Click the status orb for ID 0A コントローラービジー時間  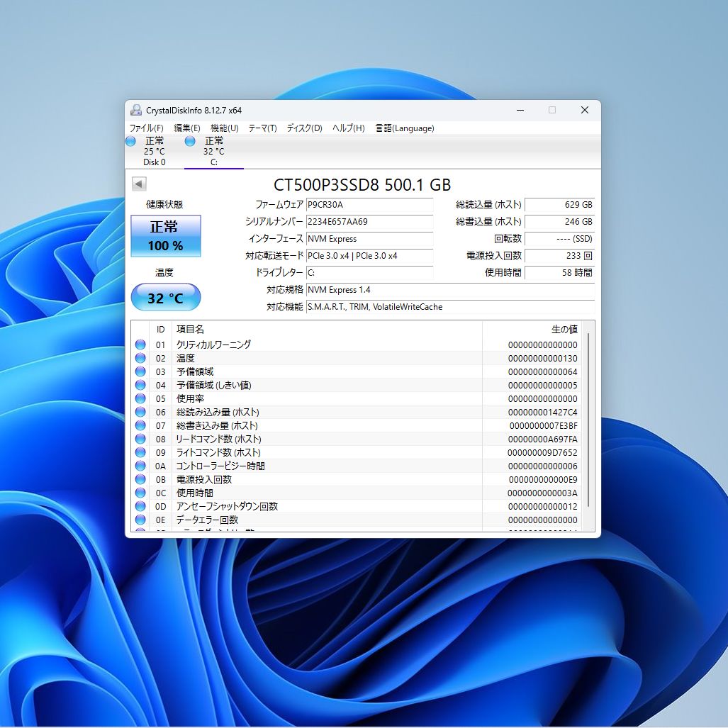[140, 466]
